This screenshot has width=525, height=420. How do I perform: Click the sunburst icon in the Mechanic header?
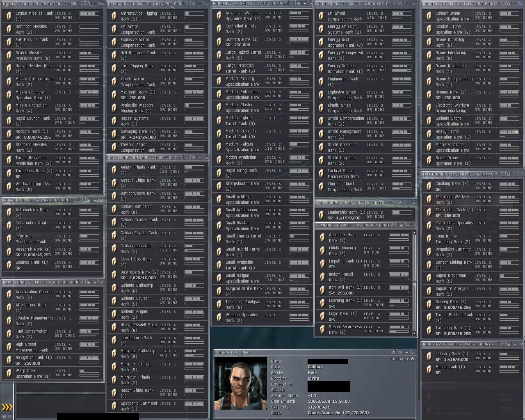click(187, 4)
